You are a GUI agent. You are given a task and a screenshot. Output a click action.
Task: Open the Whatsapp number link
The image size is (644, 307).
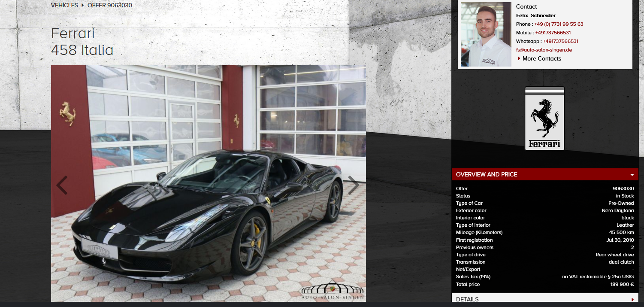coord(561,41)
